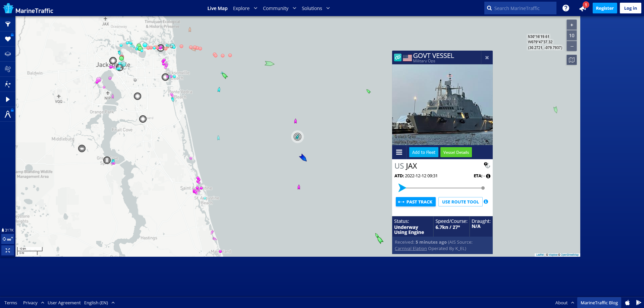Focus the Search MarineTraffic field
This screenshot has height=308, width=644.
(x=520, y=8)
